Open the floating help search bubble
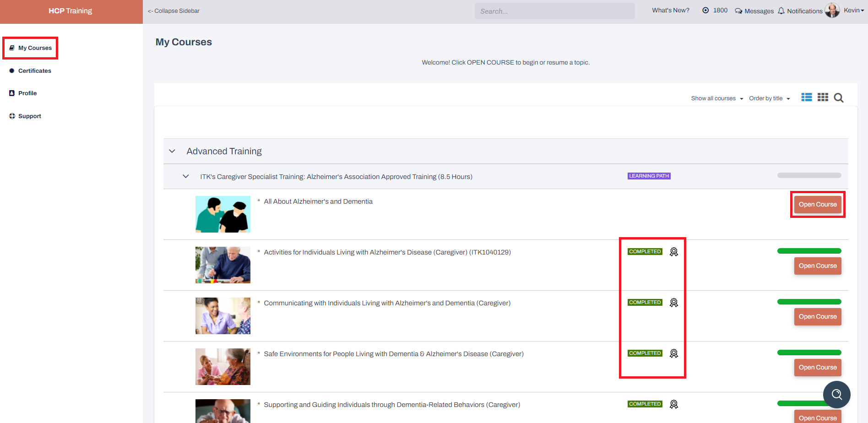868x423 pixels. (836, 394)
